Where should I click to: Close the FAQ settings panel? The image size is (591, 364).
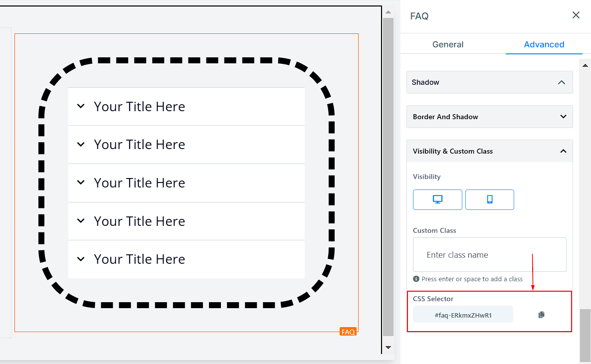tap(576, 15)
